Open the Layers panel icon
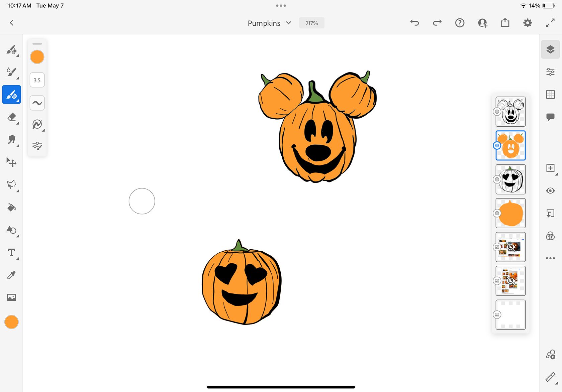This screenshot has height=392, width=562. pos(550,49)
